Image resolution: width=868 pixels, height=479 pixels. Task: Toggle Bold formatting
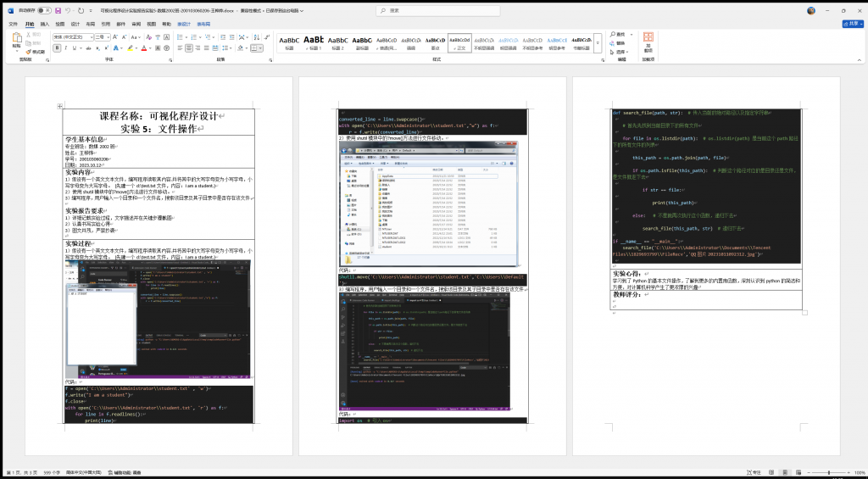tap(56, 48)
